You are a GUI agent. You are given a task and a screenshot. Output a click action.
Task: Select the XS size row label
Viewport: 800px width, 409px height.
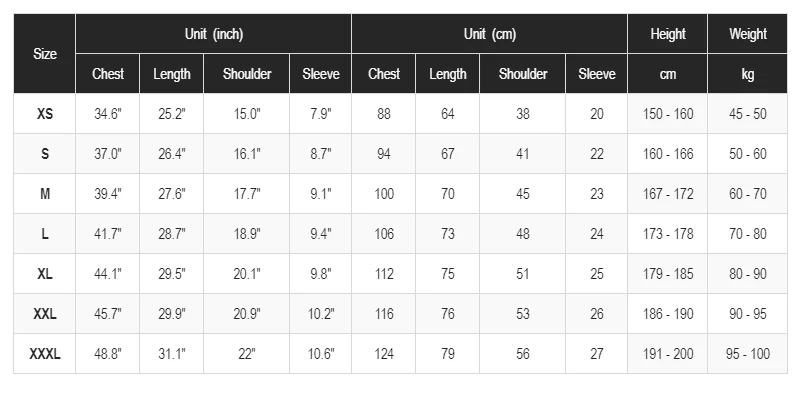tap(44, 114)
